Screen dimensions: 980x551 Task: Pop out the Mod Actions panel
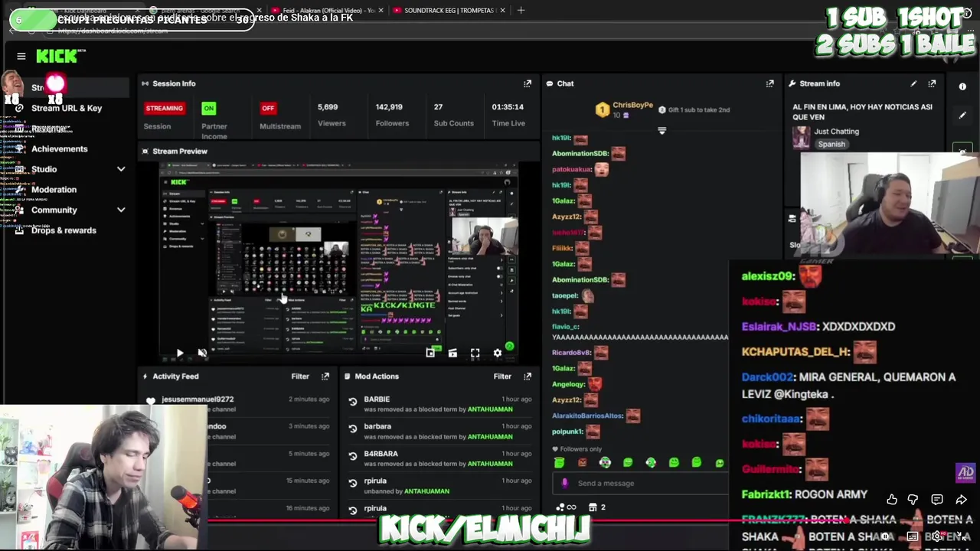pos(528,377)
